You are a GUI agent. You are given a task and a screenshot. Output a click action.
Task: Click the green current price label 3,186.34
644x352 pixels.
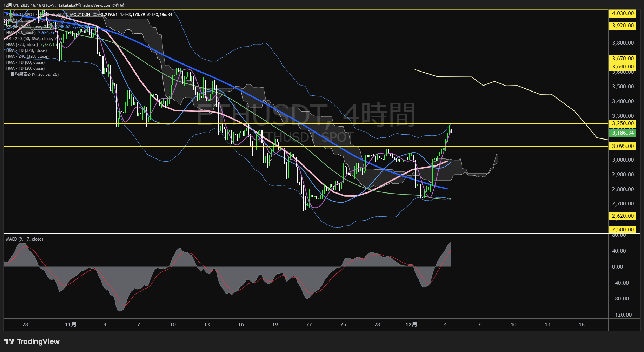[x=623, y=133]
